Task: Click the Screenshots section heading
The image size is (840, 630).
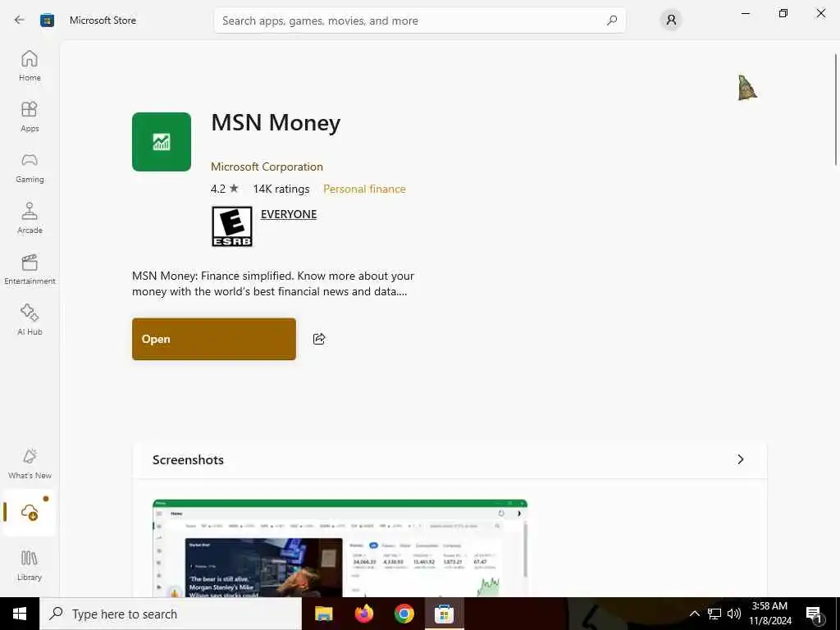Action: click(x=188, y=459)
